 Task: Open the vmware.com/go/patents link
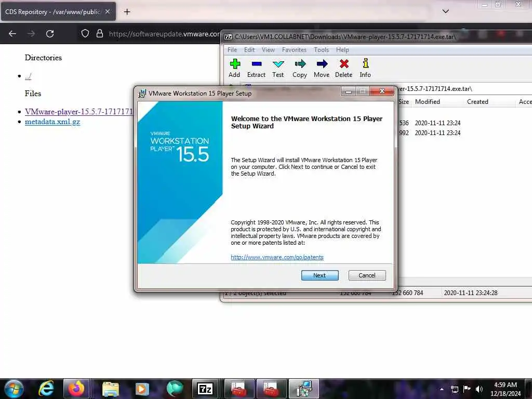coord(277,257)
